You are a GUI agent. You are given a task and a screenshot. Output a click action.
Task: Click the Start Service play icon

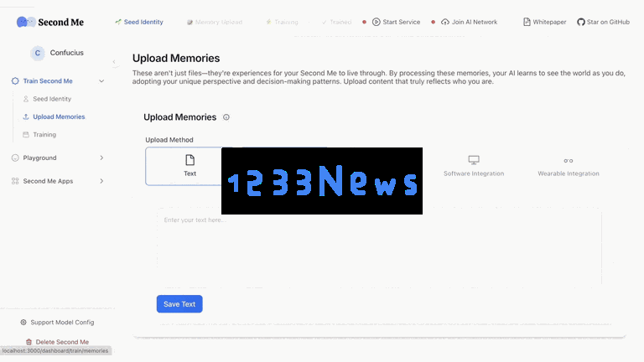point(377,22)
